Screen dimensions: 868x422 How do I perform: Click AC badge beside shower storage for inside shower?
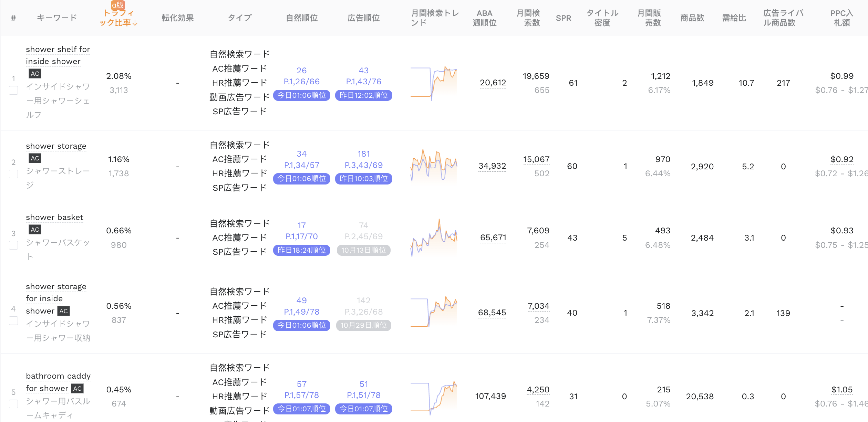[64, 311]
